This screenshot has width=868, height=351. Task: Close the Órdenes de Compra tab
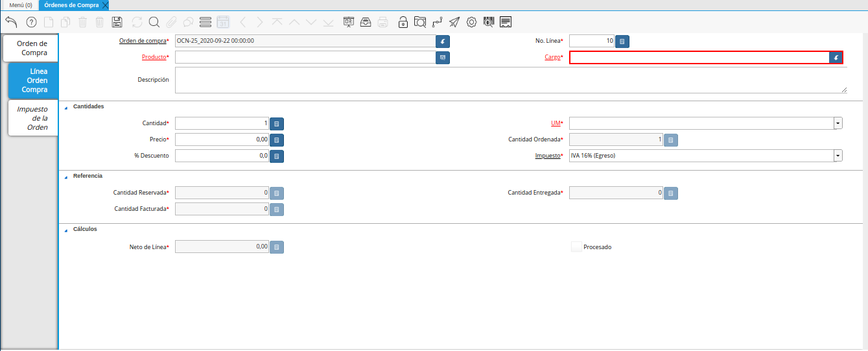[105, 5]
